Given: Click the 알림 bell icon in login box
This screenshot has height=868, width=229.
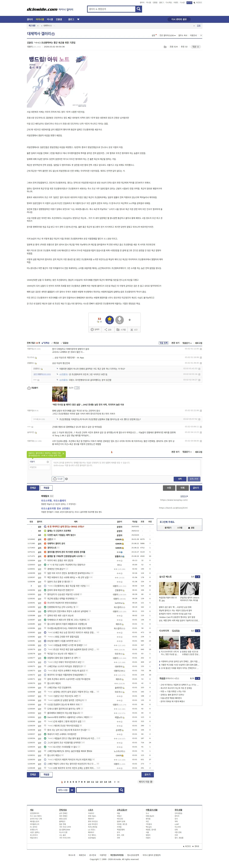Looking at the screenshot, I should 189,528.
